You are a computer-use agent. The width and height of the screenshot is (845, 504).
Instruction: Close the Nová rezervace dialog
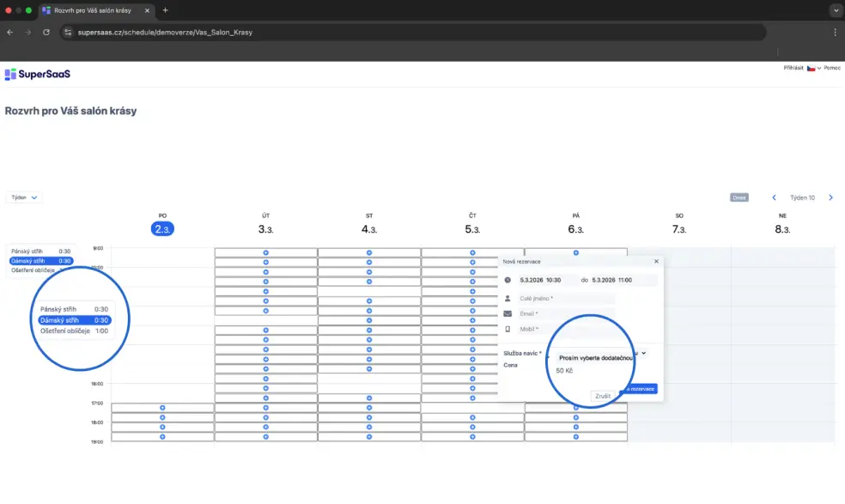[x=656, y=261]
